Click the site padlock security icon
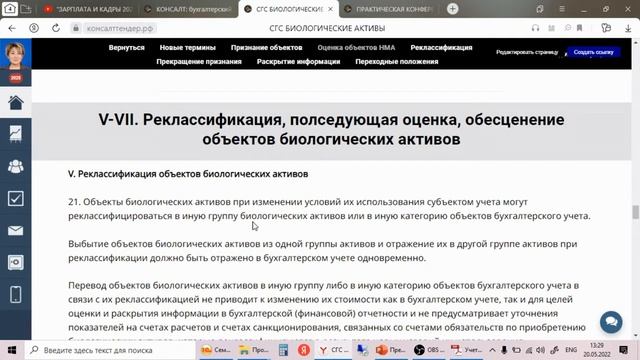Screen dimensions: 640x360 pos(76,28)
